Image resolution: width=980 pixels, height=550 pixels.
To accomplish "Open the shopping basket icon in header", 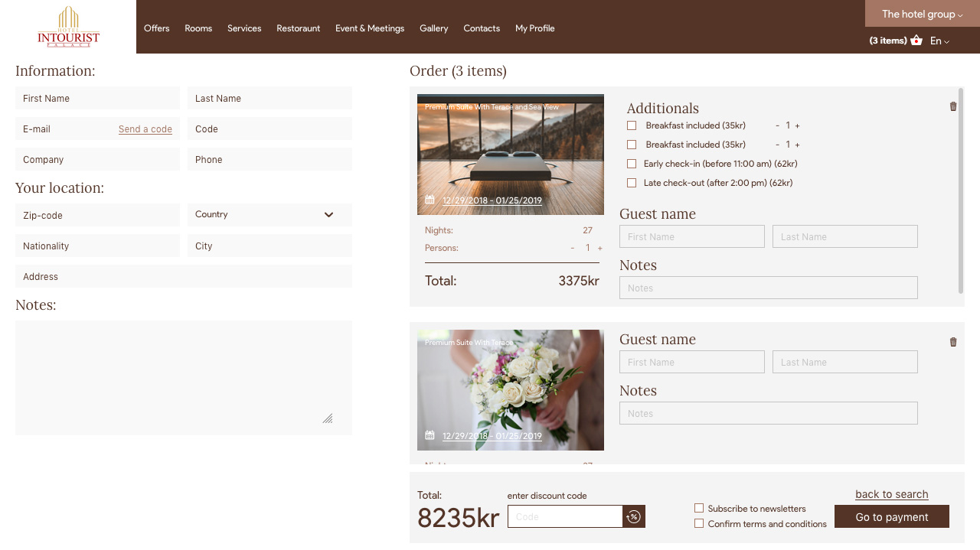I will (x=916, y=41).
